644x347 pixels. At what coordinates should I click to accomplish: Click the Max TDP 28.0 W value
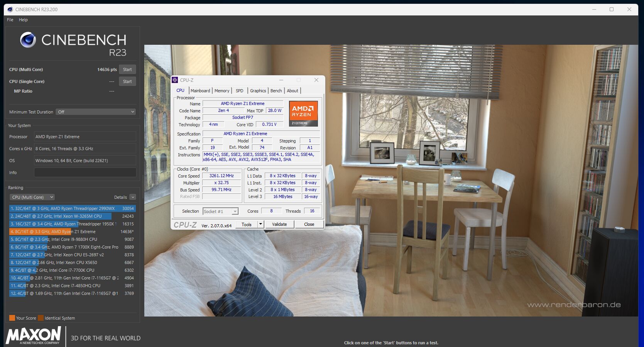point(275,110)
